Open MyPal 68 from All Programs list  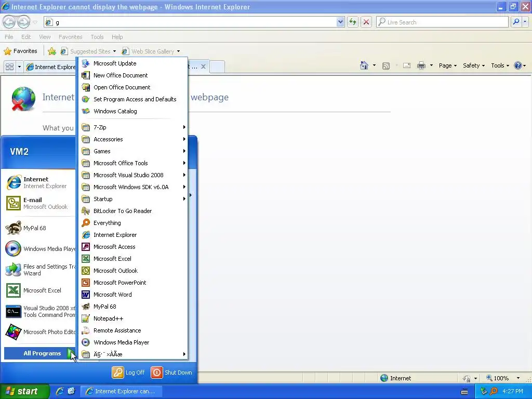pos(133,307)
